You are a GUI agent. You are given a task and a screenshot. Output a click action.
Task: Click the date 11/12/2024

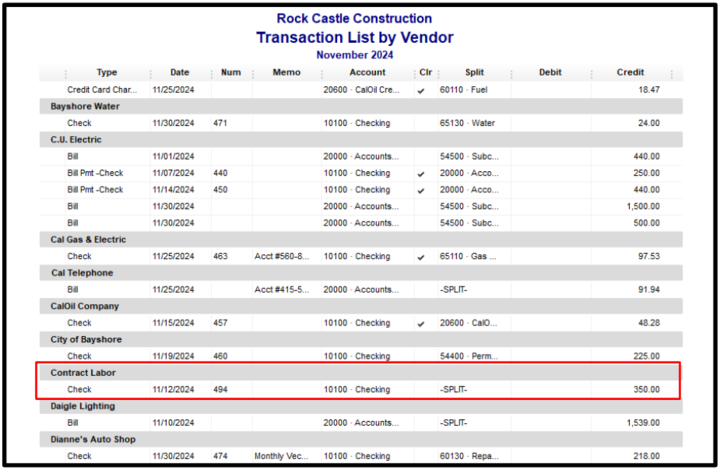[174, 389]
